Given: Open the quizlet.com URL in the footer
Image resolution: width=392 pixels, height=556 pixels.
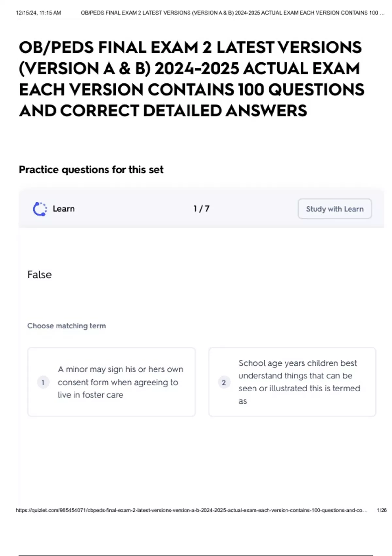Looking at the screenshot, I should click(x=191, y=510).
